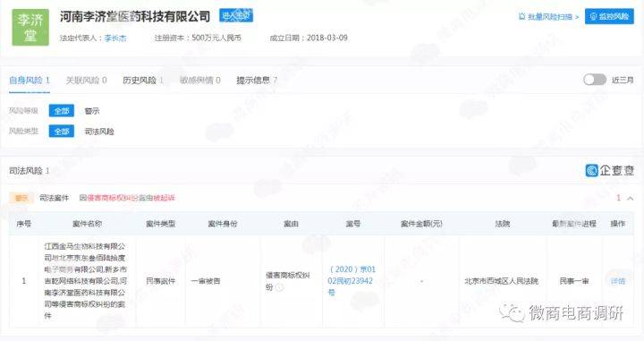Toggle the 近三月 switch

pyautogui.click(x=594, y=80)
